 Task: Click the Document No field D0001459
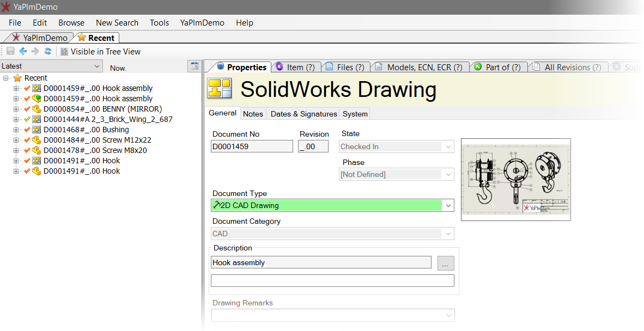[x=252, y=146]
